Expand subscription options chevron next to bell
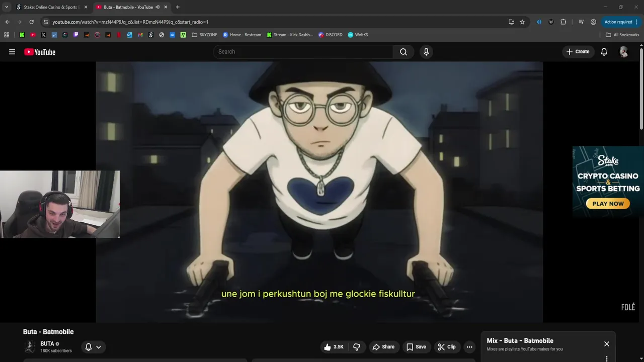644x362 pixels. click(99, 347)
